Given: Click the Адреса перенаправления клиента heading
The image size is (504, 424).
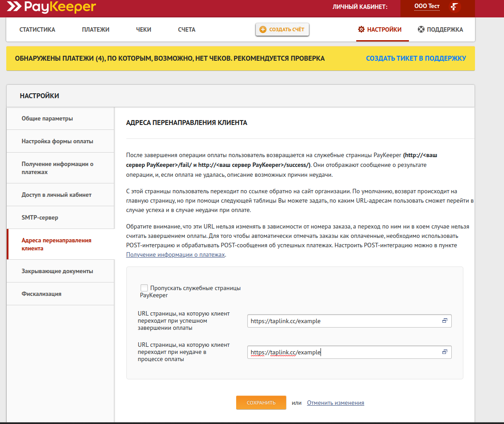Looking at the screenshot, I should (x=187, y=123).
